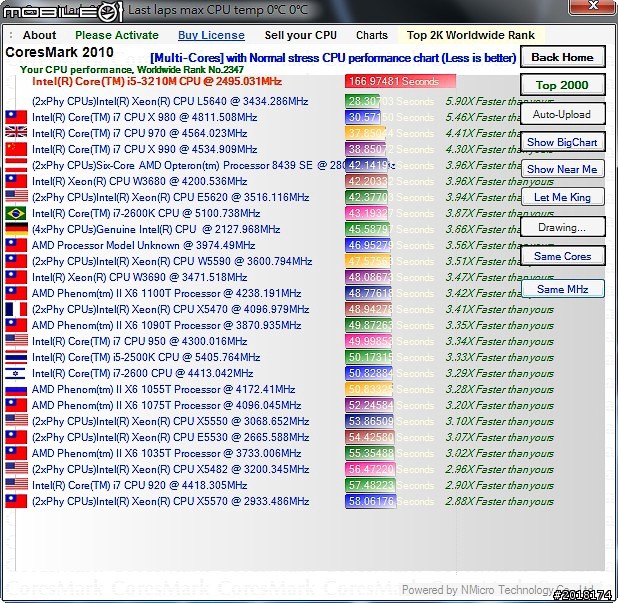Image resolution: width=618 pixels, height=603 pixels.
Task: Click the UK flag beside i7 970
Action: (16, 133)
